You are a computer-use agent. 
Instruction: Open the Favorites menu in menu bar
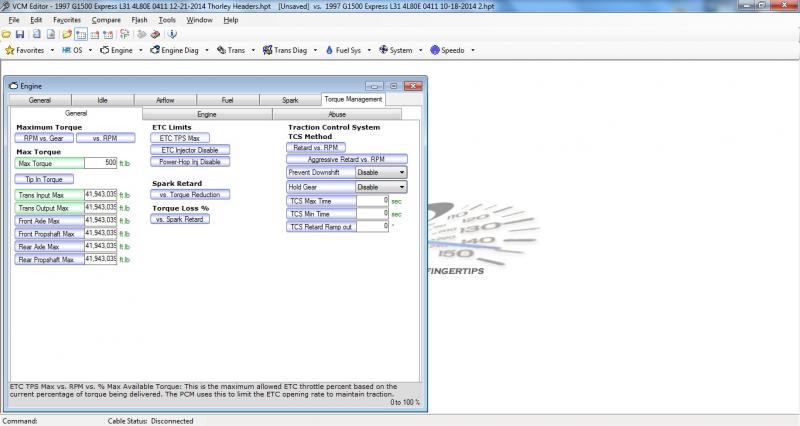67,20
